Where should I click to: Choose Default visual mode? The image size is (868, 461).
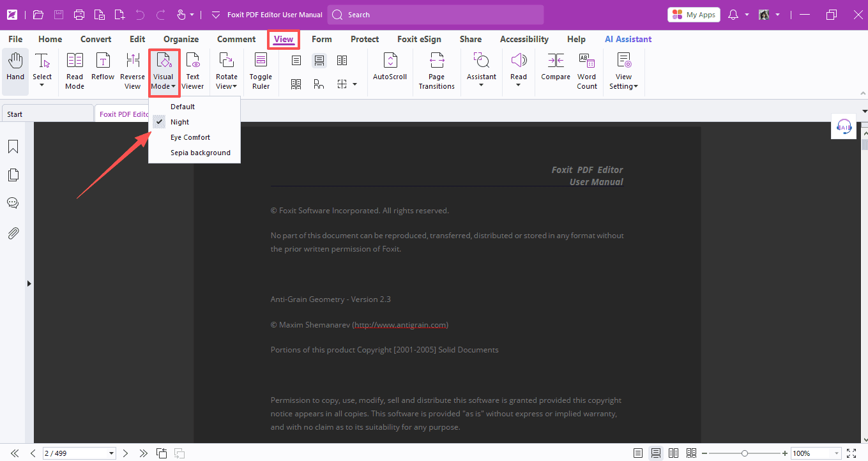194,107
